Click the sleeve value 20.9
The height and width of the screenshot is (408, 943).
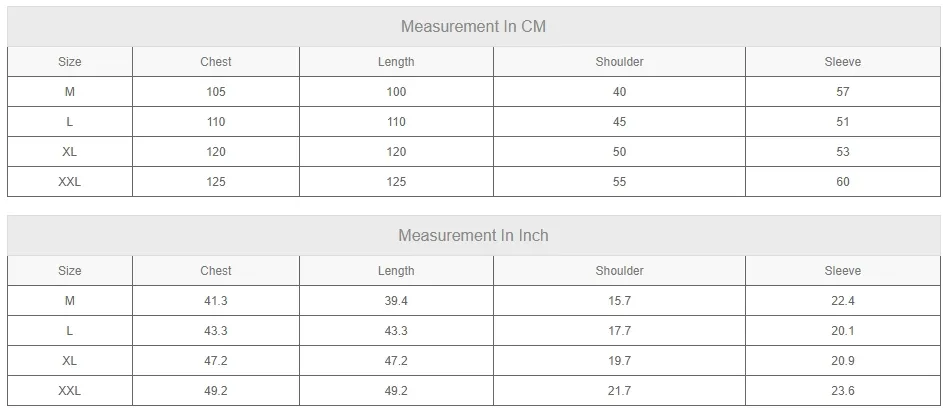843,361
